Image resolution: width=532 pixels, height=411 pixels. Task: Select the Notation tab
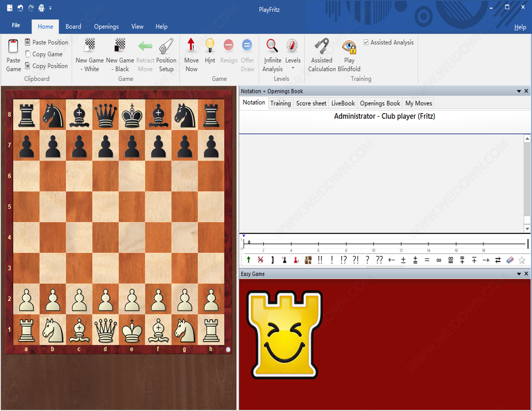[254, 102]
